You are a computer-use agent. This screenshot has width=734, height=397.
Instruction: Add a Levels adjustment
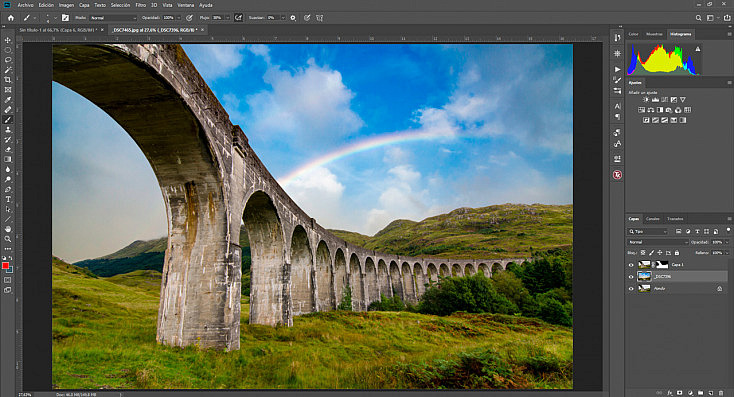[655, 100]
